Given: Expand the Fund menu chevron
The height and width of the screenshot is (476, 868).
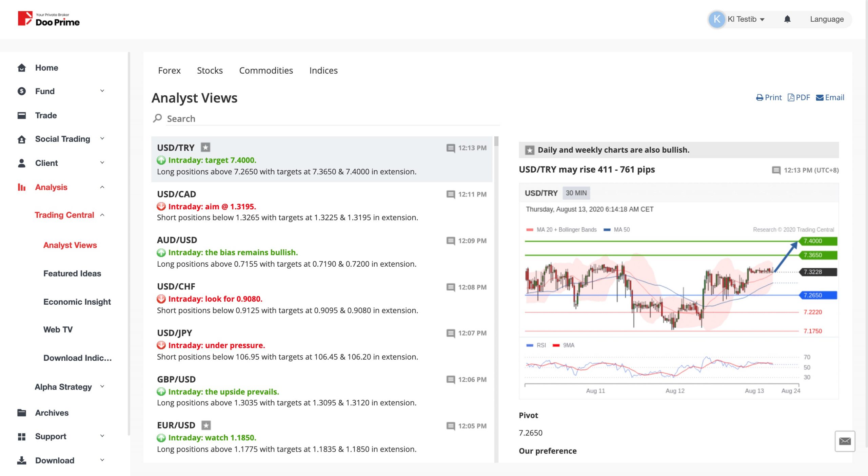Looking at the screenshot, I should point(102,91).
